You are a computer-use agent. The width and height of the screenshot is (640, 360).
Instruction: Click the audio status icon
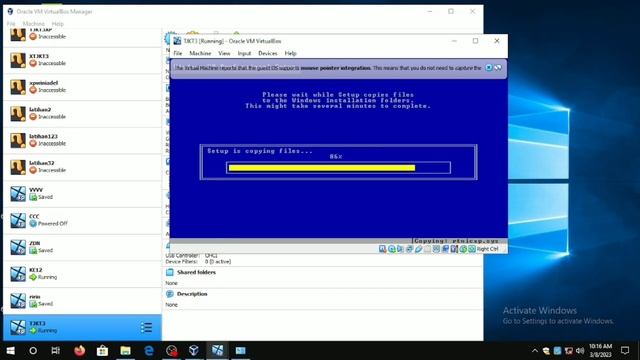click(400, 249)
